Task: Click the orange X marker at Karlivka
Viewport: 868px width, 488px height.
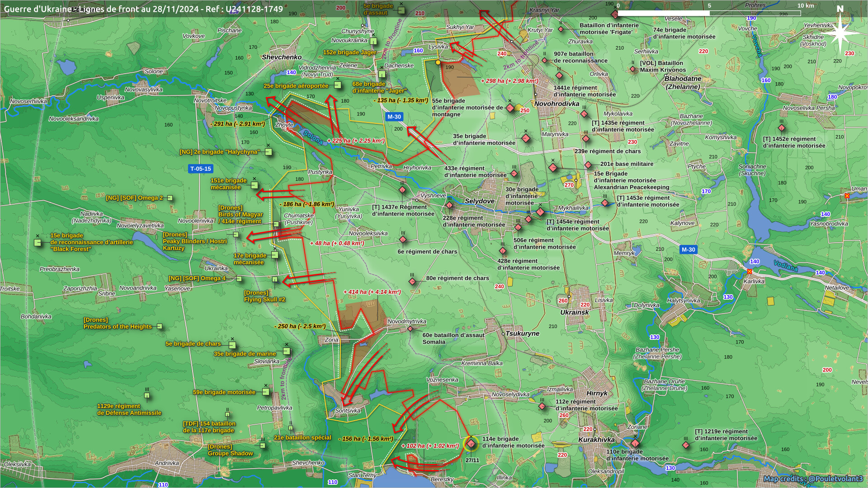Action: point(750,272)
